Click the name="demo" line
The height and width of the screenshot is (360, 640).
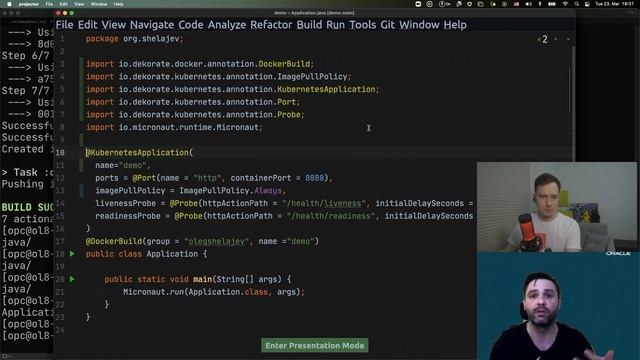[x=123, y=165]
